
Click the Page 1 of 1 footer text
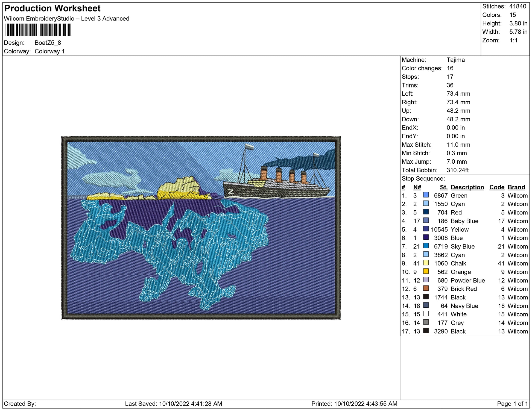tap(512, 404)
